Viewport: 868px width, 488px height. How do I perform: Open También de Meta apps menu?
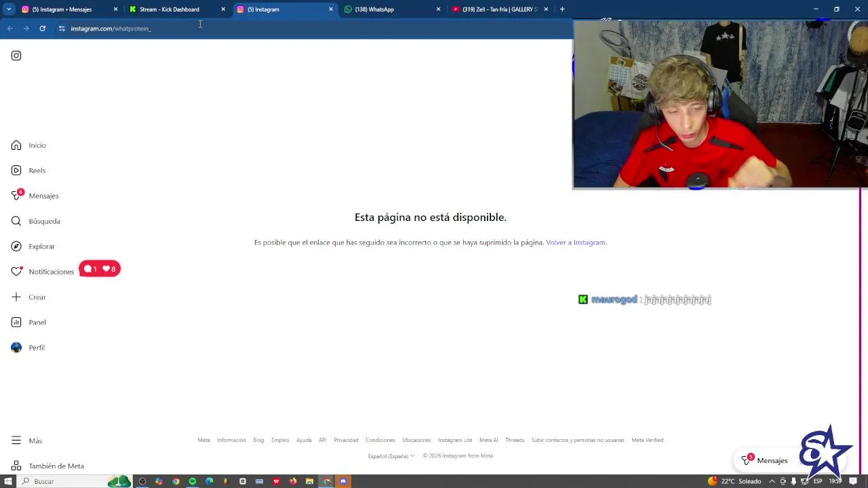47,466
